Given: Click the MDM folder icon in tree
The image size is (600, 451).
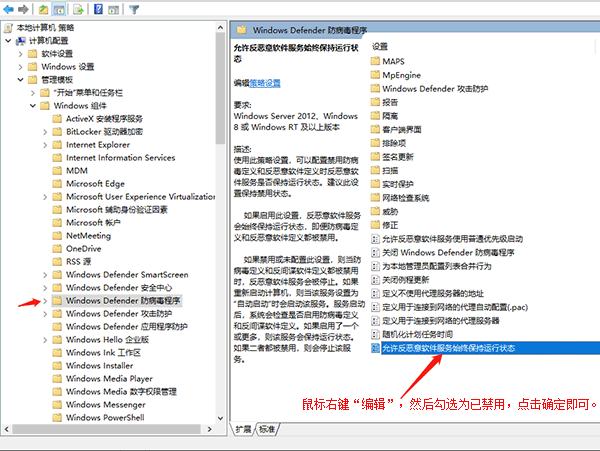Looking at the screenshot, I should pos(57,171).
